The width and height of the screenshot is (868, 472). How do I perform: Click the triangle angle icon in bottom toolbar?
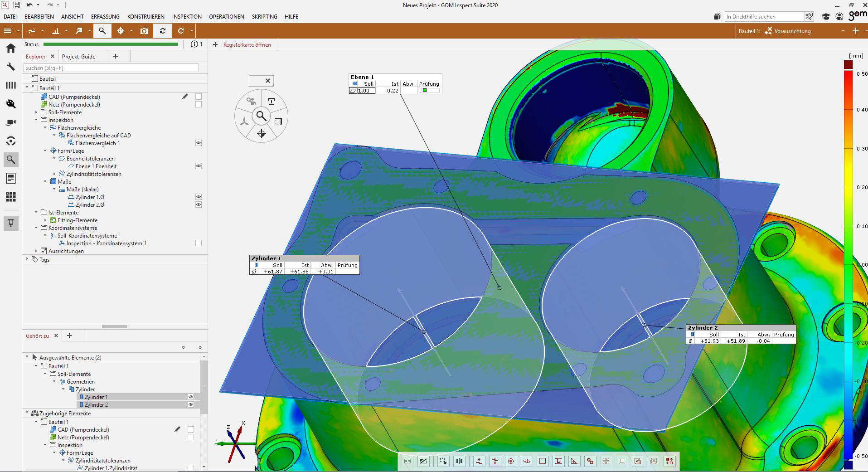(x=574, y=461)
